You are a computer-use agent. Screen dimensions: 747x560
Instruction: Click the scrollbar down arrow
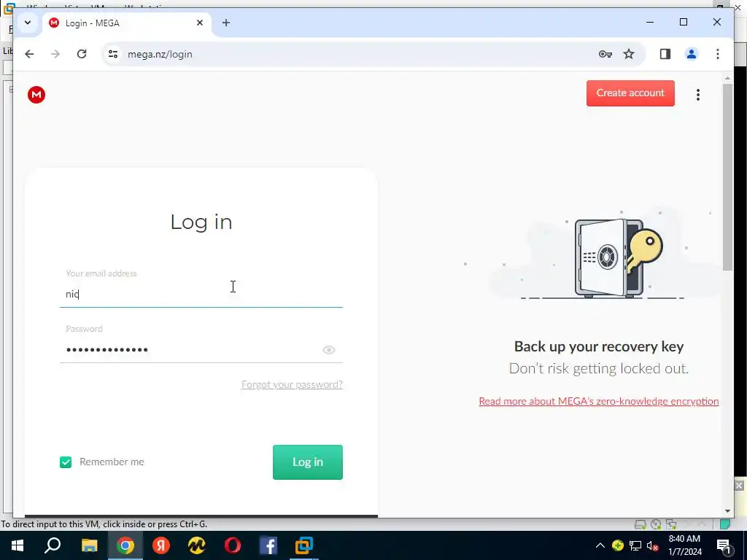pos(727,511)
